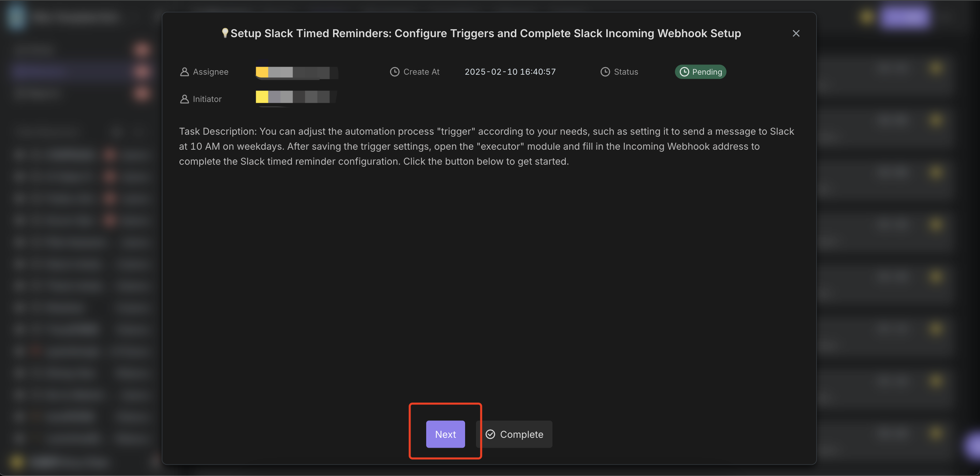Mark the task as Complete
This screenshot has height=476, width=980.
[x=514, y=434]
